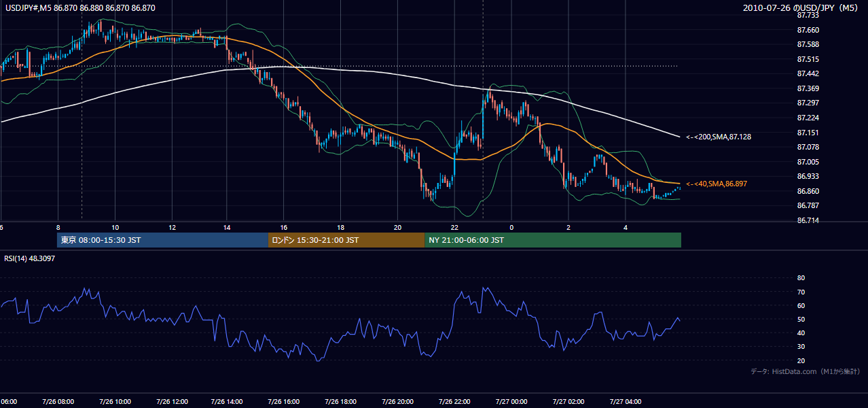Select the Tokyo 08:00-15:30 JST session bar

click(163, 240)
